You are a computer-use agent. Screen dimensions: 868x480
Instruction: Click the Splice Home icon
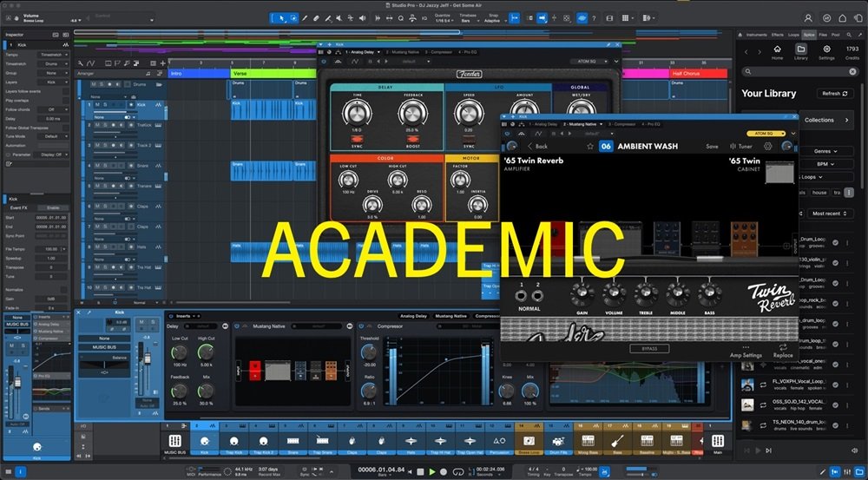[x=777, y=49]
